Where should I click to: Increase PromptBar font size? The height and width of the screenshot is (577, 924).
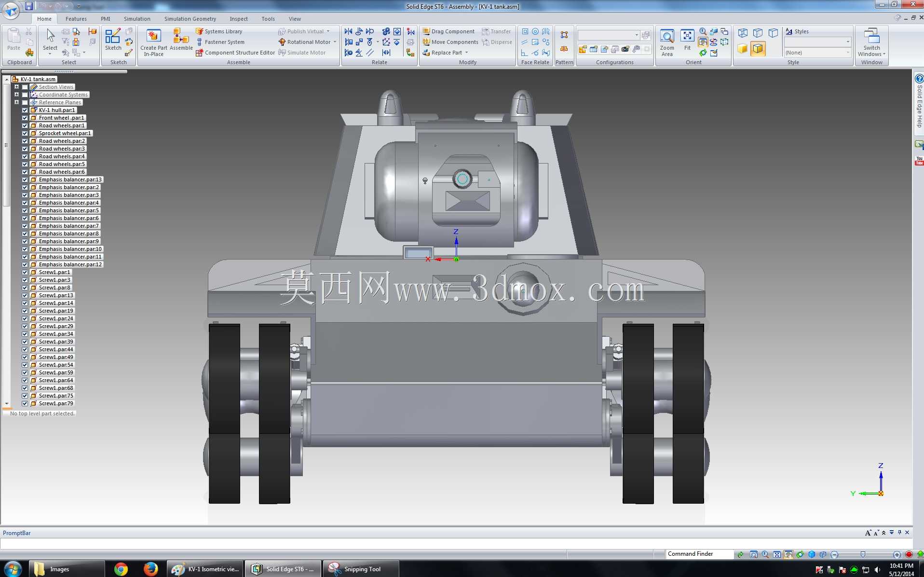click(x=868, y=533)
